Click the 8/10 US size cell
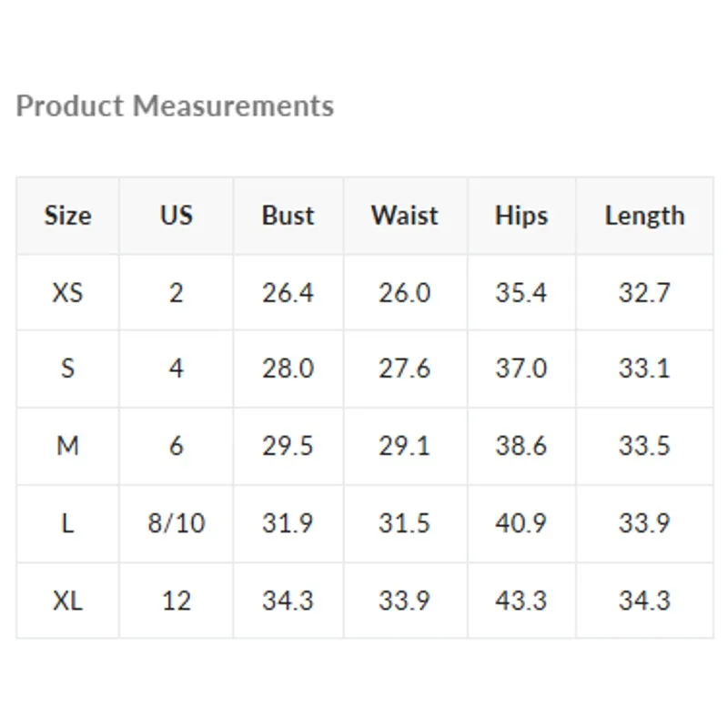This screenshot has width=728, height=728. 176,523
